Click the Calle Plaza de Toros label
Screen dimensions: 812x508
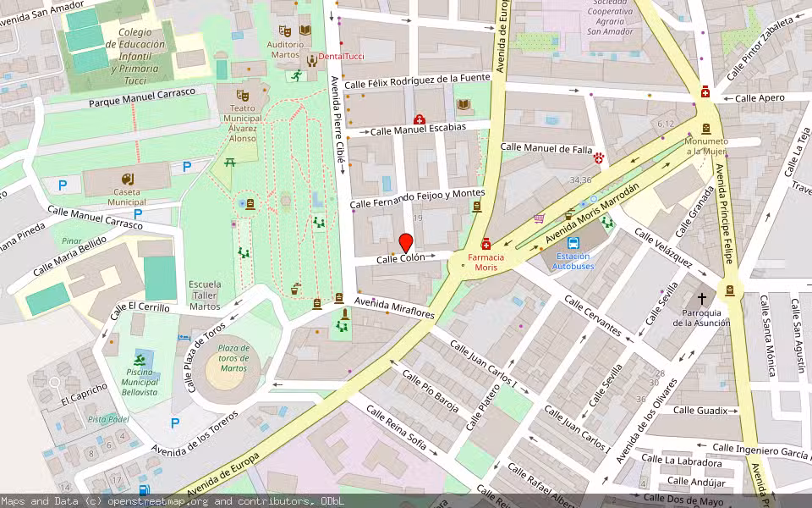205,357
